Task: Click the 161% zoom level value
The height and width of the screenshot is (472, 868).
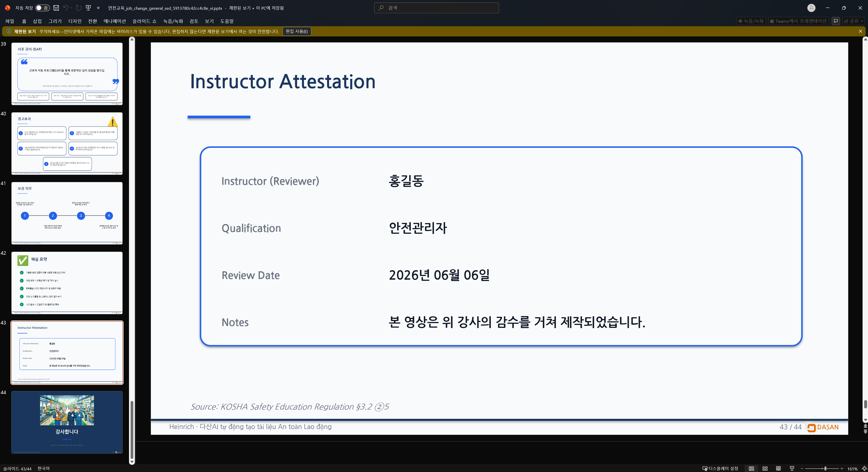Action: tap(853, 469)
